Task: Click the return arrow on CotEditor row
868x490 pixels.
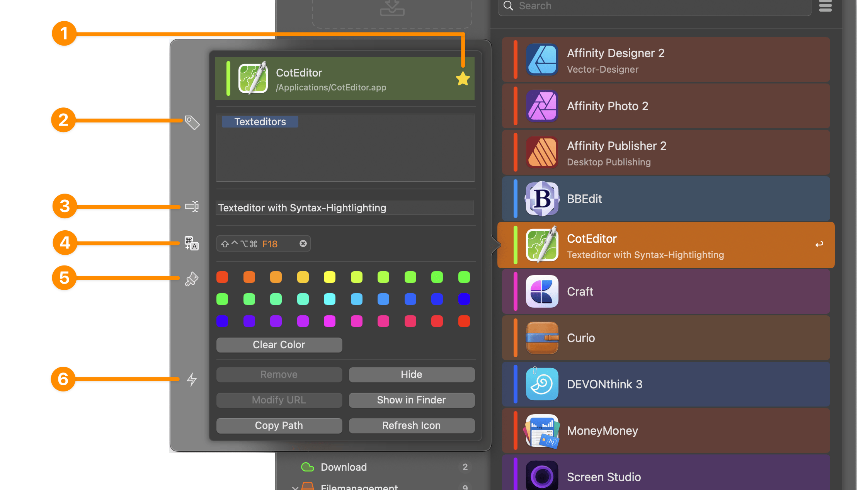Action: point(819,244)
